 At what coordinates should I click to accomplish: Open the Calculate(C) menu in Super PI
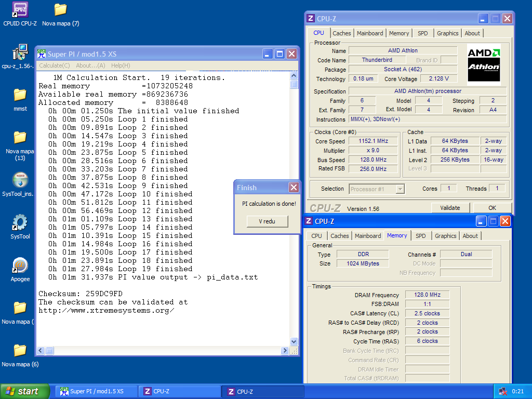click(x=54, y=65)
